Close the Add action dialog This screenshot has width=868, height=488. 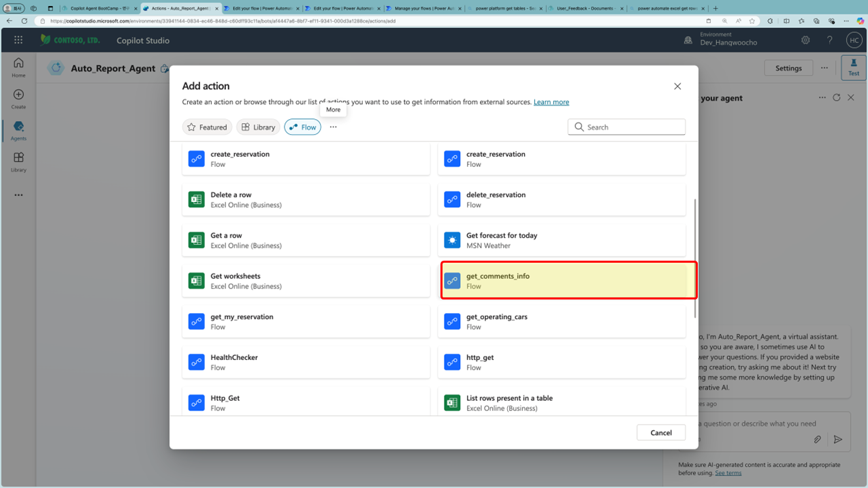tap(677, 86)
